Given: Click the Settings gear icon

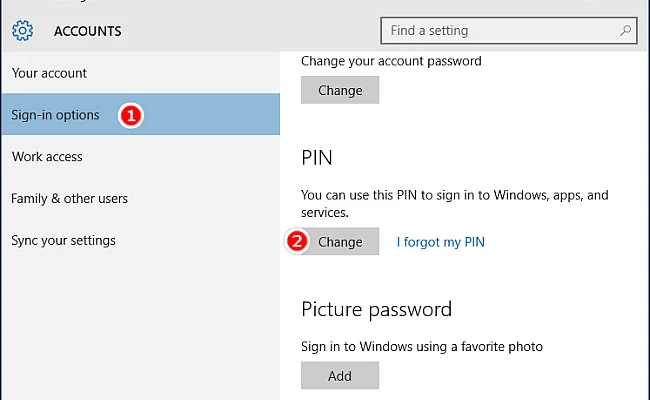Looking at the screenshot, I should [22, 31].
